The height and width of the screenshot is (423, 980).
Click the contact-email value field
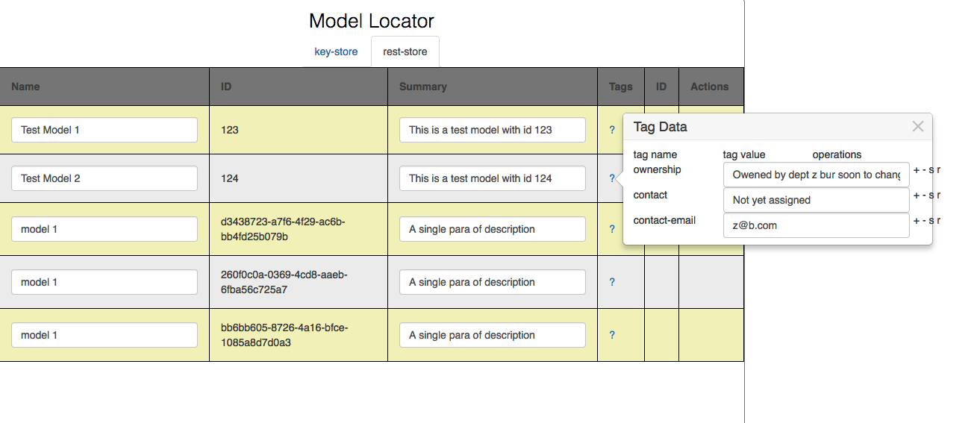pos(816,225)
